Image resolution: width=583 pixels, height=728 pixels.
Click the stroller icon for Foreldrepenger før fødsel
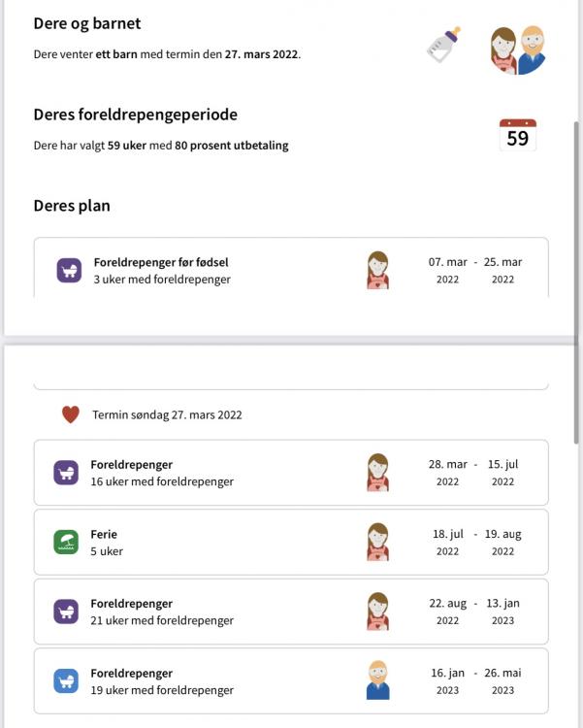pyautogui.click(x=69, y=270)
